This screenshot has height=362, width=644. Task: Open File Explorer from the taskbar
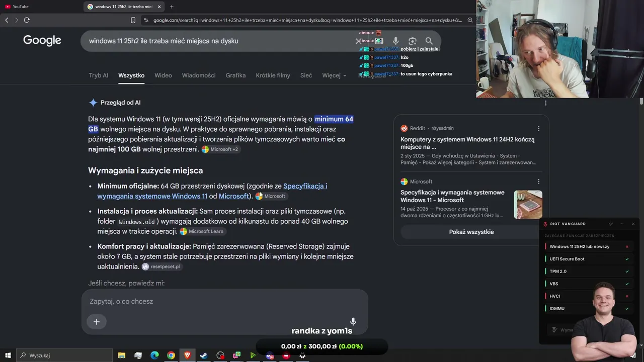122,355
